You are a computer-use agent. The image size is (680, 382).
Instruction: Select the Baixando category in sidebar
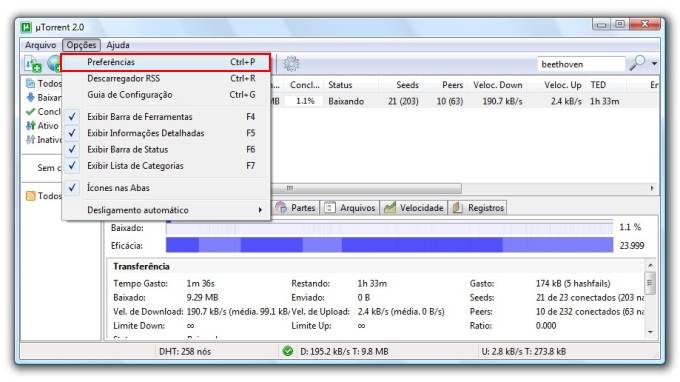(44, 98)
